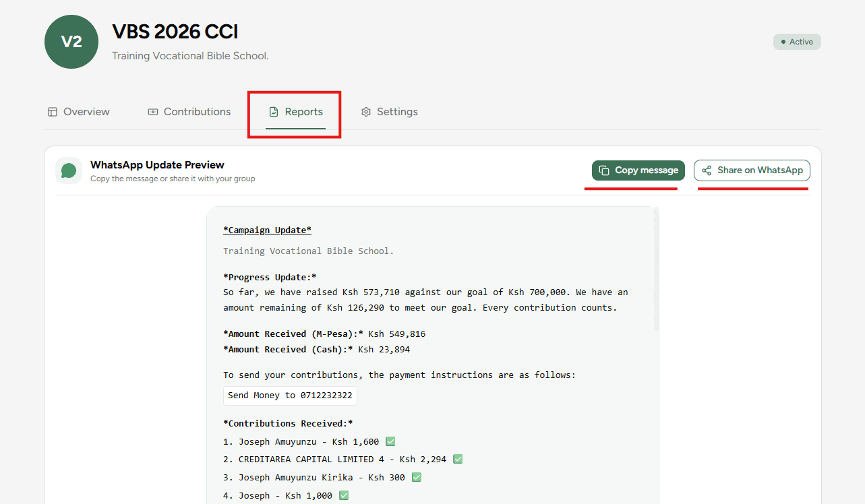Click the CREDITAREA CAPITAL LIMITED 4 row
The image size is (865, 504).
point(343,460)
